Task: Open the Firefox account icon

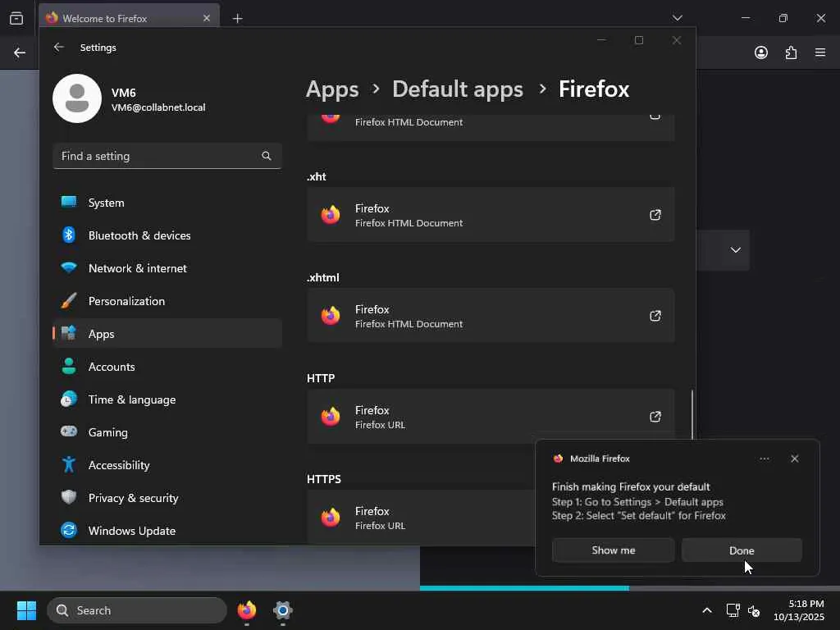Action: [760, 52]
